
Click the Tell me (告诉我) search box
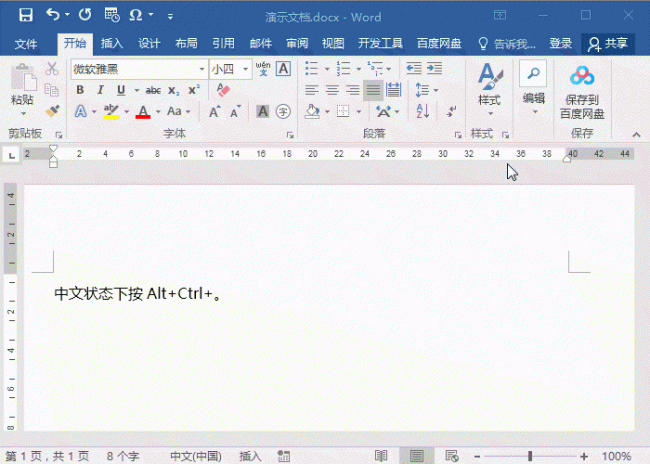tap(507, 44)
